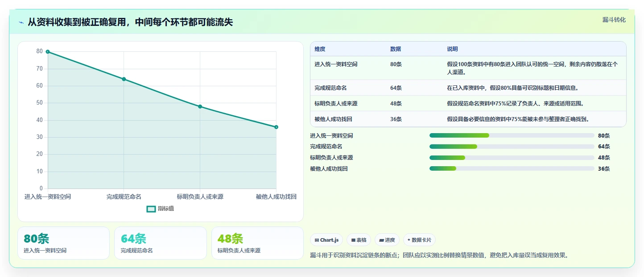Click the 数据卡片 tag chip
The image size is (644, 277).
tap(419, 240)
